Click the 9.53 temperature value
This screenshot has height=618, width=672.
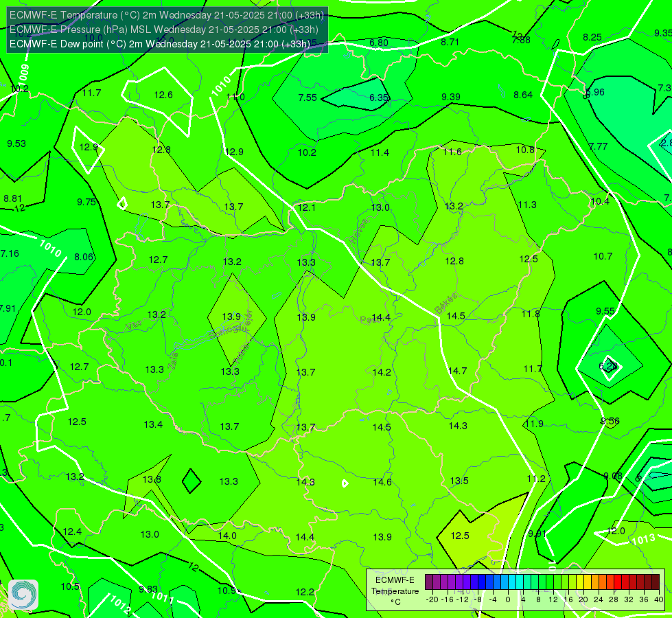click(16, 144)
